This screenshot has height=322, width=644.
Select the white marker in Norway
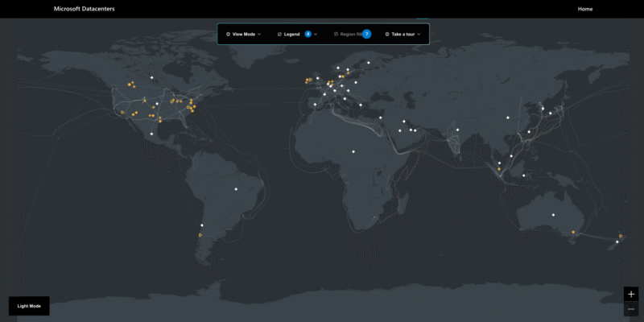click(x=338, y=68)
